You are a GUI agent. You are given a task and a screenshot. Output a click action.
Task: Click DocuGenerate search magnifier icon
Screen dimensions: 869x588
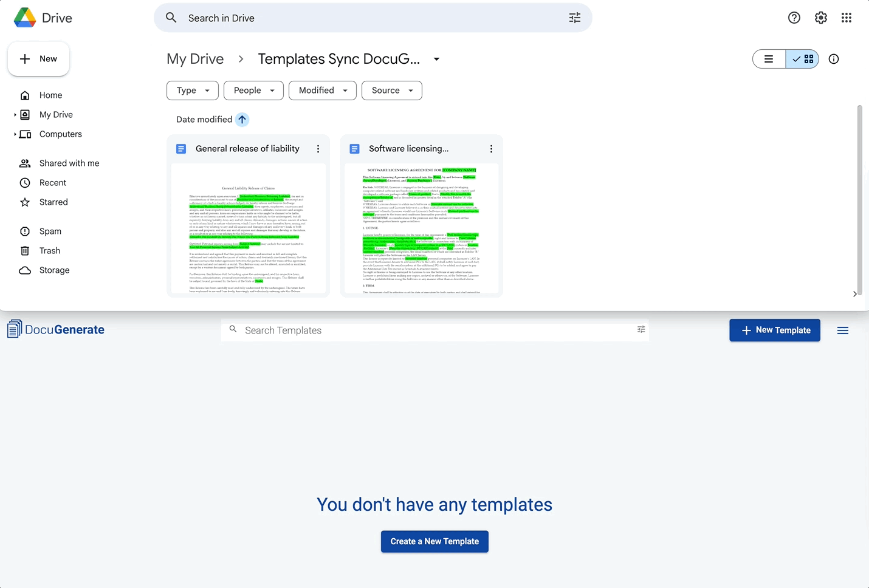[233, 329]
